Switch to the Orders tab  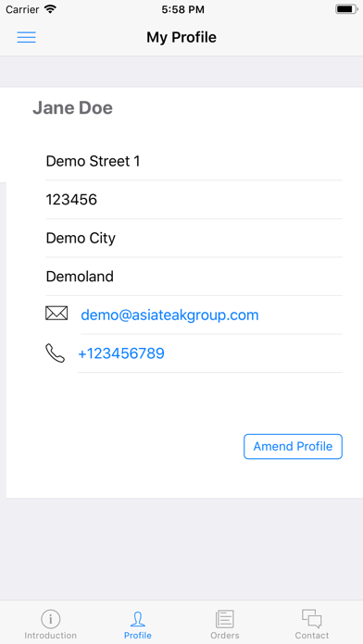pyautogui.click(x=225, y=625)
